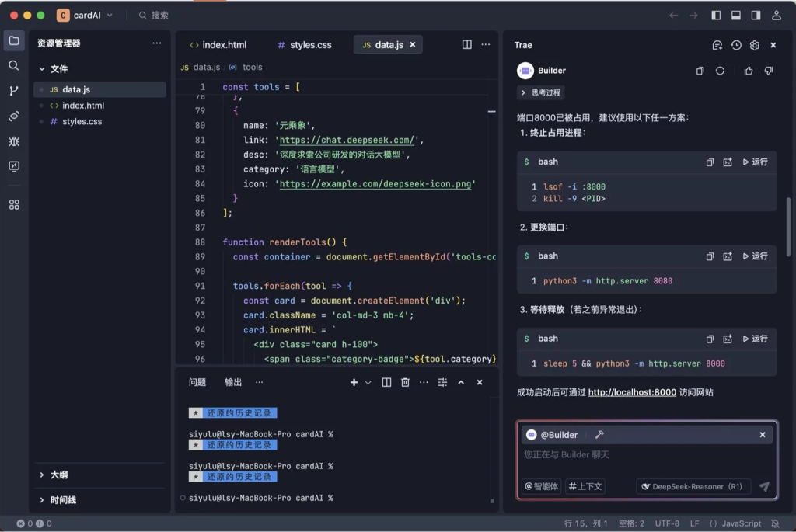Image resolution: width=796 pixels, height=532 pixels.
Task: Toggle the right secondary sidebar layout
Action: tap(756, 16)
